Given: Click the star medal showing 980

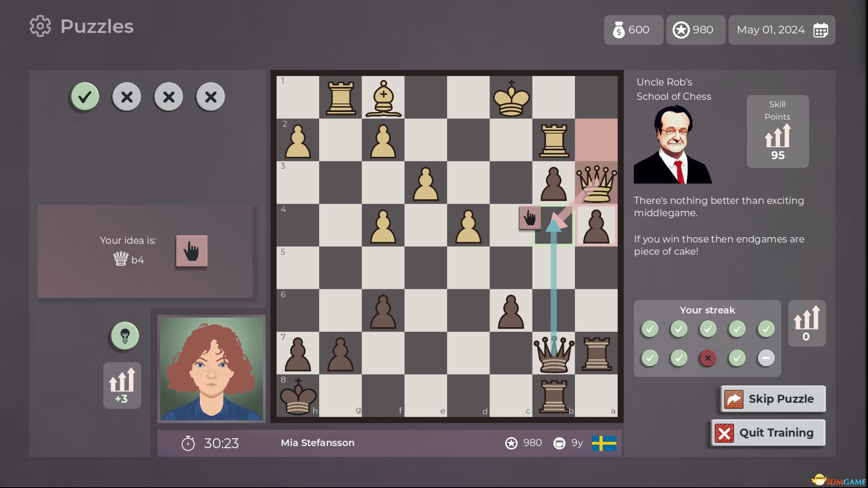Looking at the screenshot, I should coord(681,30).
